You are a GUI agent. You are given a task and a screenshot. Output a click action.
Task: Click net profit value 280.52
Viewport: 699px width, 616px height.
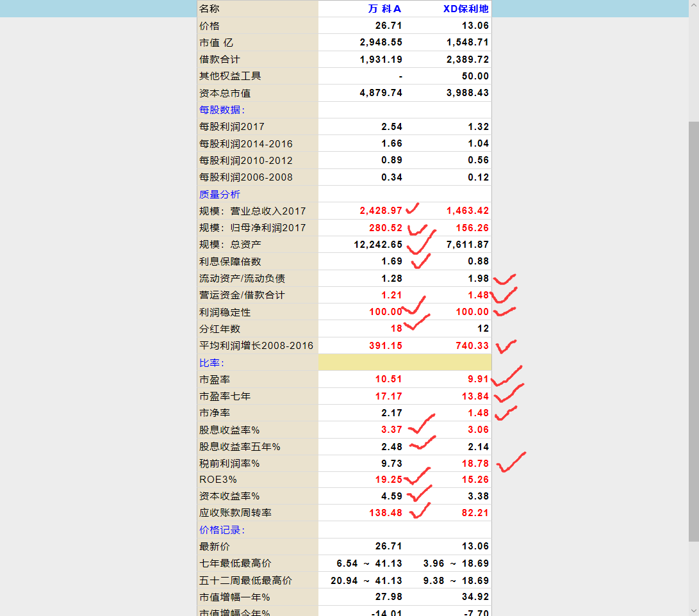(x=386, y=228)
